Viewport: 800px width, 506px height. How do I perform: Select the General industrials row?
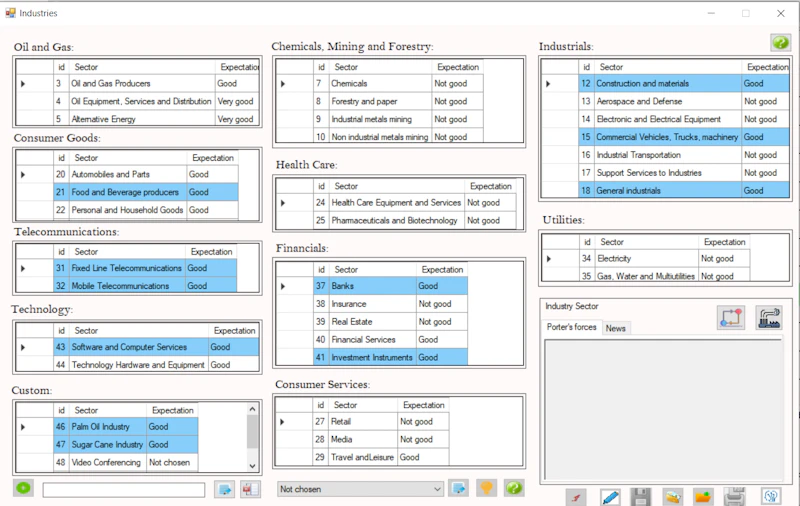[665, 191]
